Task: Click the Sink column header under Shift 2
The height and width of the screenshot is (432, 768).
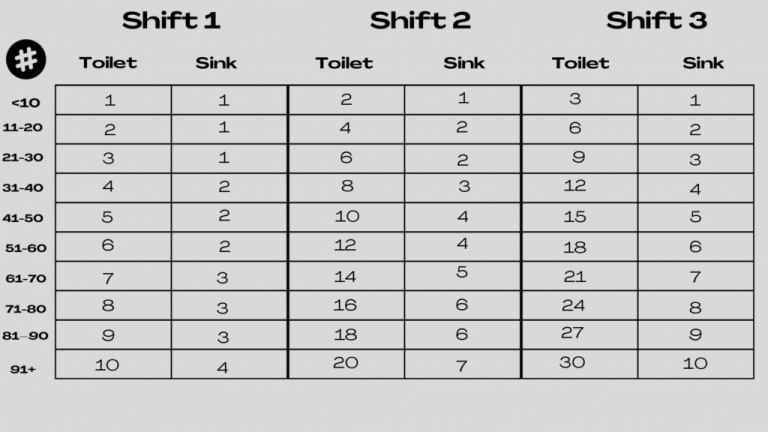Action: pyautogui.click(x=464, y=63)
